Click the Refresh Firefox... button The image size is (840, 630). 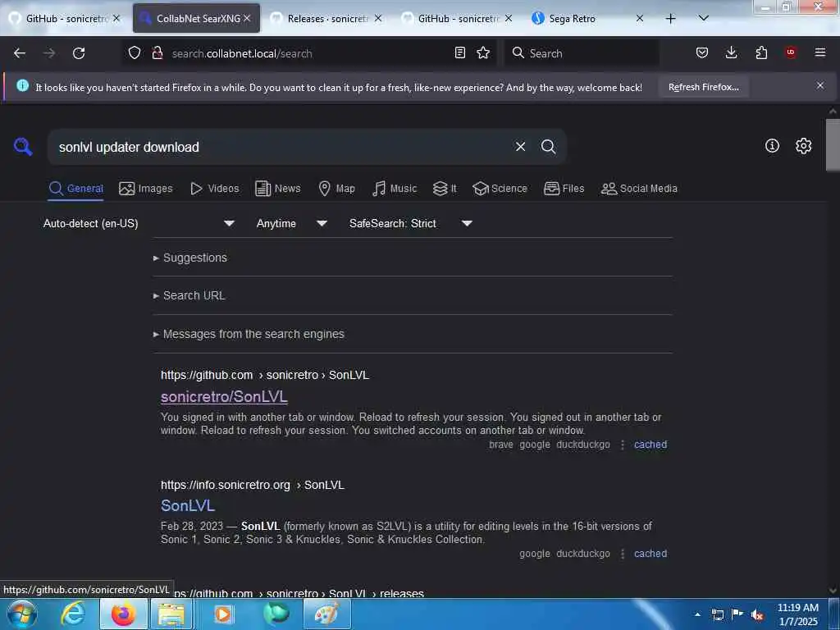pyautogui.click(x=703, y=87)
